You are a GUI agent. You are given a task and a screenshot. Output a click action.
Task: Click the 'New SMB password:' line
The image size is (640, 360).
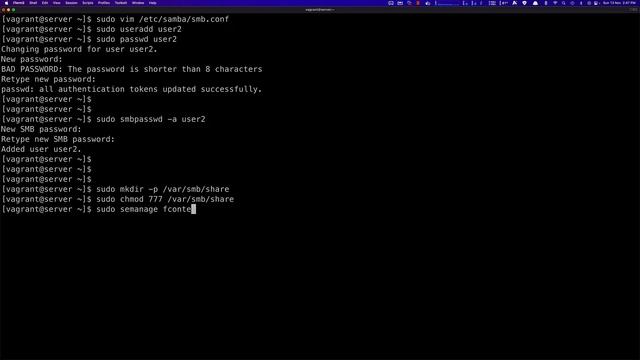(x=41, y=129)
